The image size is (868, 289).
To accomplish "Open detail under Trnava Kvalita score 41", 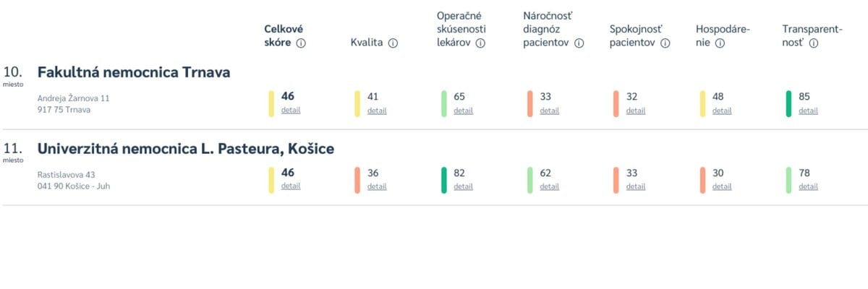I will point(377,111).
